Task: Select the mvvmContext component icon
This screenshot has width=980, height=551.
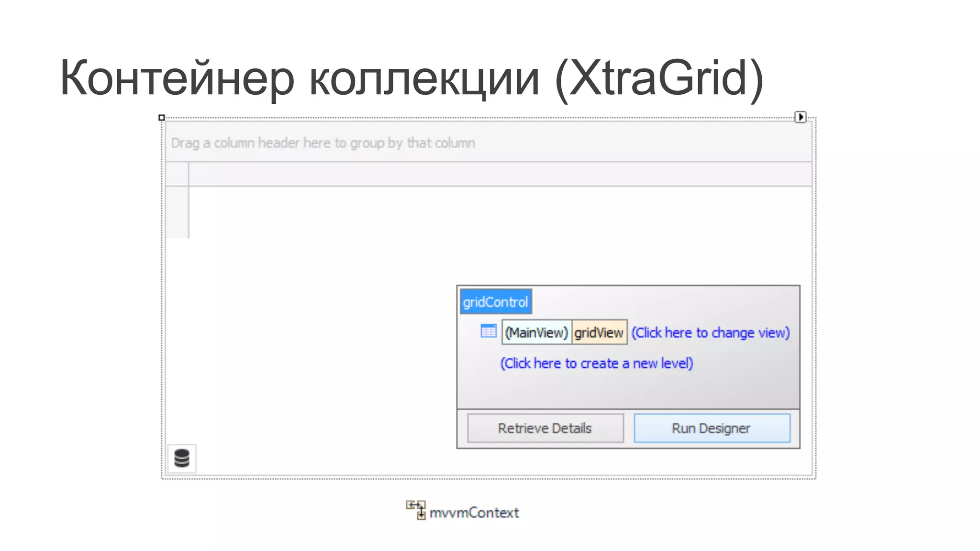Action: coord(416,510)
